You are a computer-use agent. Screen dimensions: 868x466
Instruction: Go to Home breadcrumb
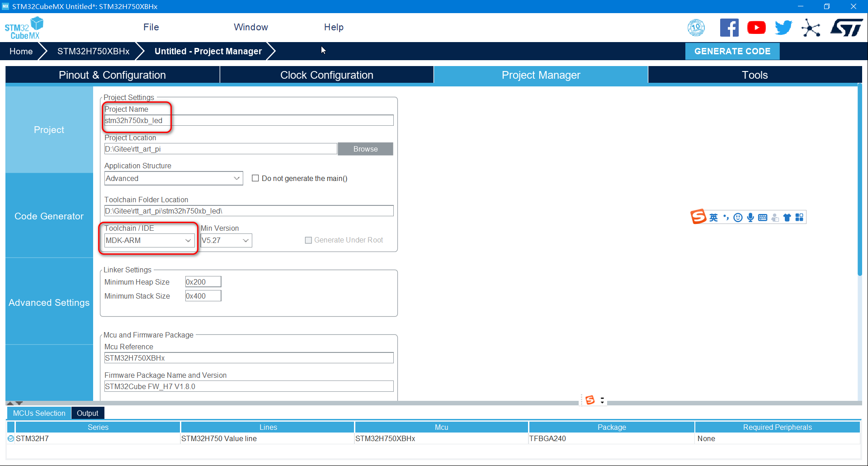point(21,51)
